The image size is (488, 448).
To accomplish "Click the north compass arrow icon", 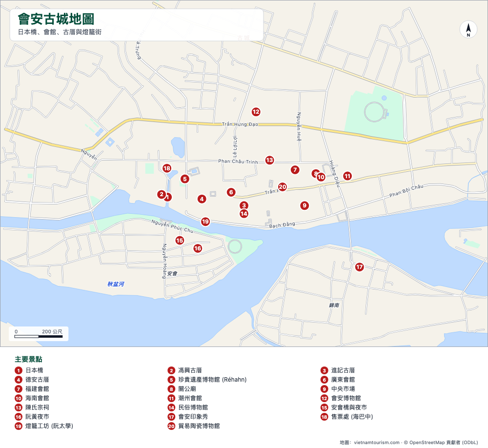I will click(x=468, y=29).
